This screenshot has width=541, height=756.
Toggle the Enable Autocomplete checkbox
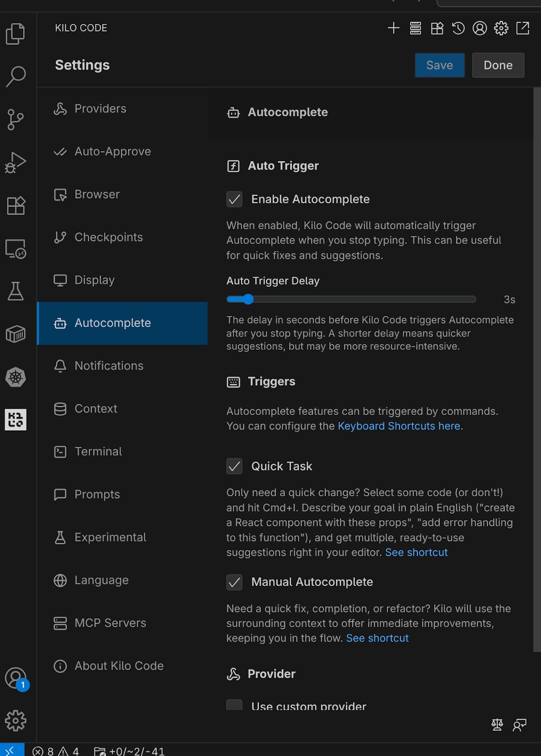pos(234,199)
